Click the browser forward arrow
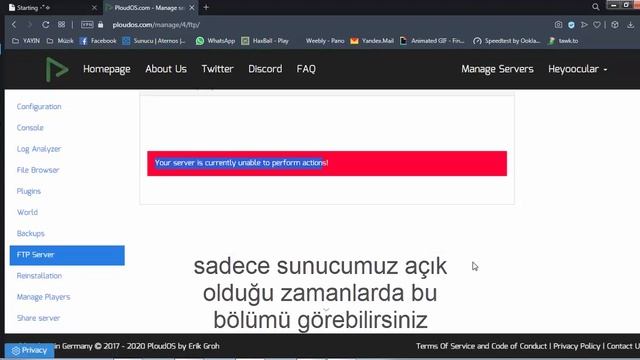This screenshot has height=360, width=640. (29, 24)
